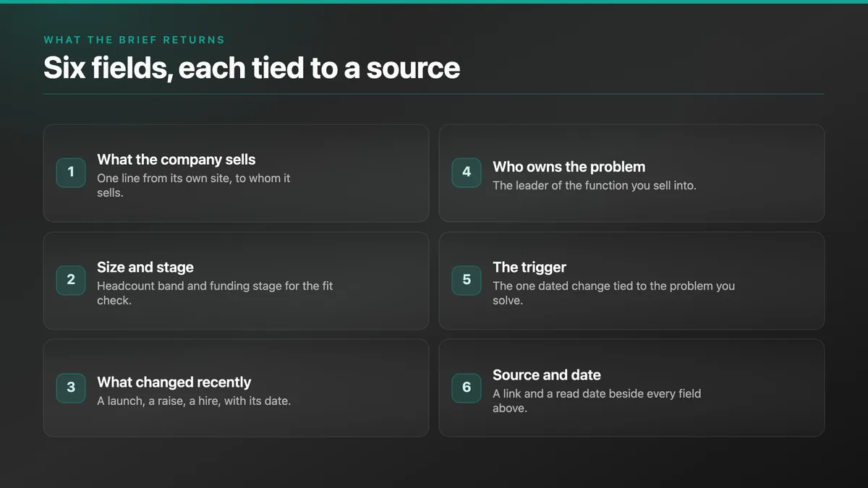Click description 'A launch, a raise, a hire'
Viewport: 868px width, 488px height.
click(194, 401)
